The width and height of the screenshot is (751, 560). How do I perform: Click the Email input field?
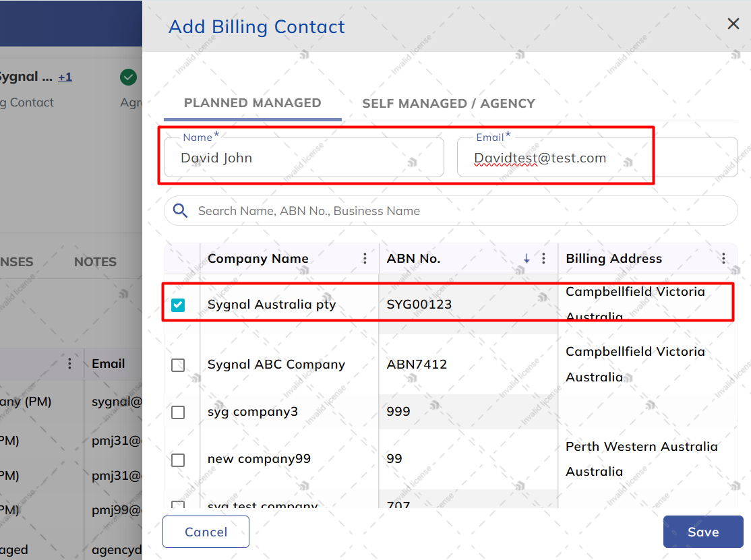[597, 158]
